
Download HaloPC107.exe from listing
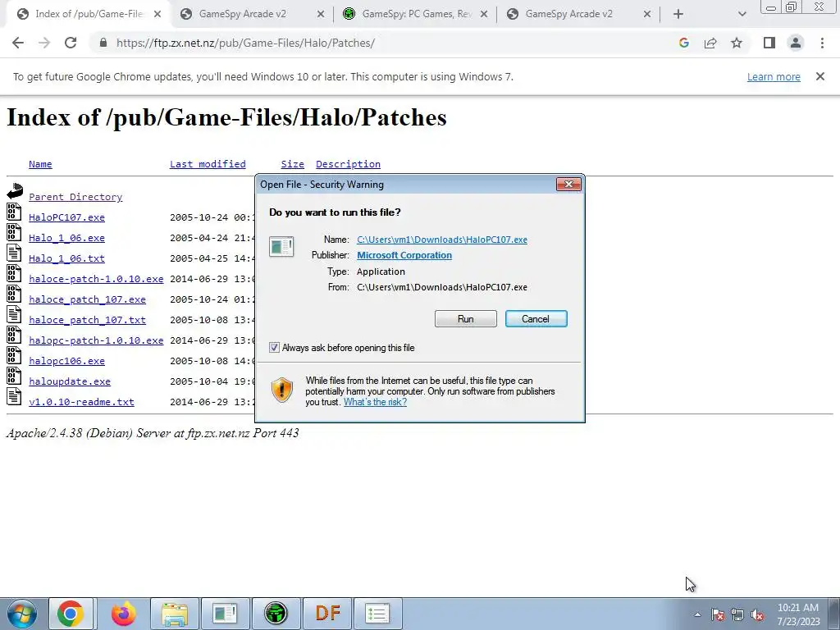67,217
